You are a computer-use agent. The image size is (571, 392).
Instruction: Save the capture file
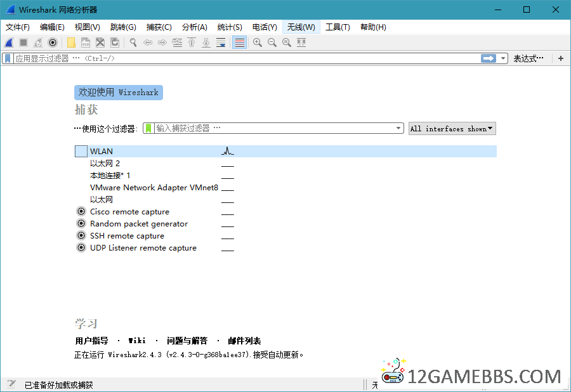point(86,42)
